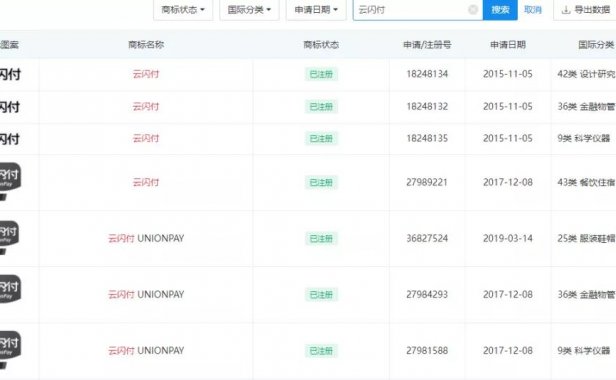Select registration number 27981588
Screen dimensions: 616x380
tap(427, 351)
